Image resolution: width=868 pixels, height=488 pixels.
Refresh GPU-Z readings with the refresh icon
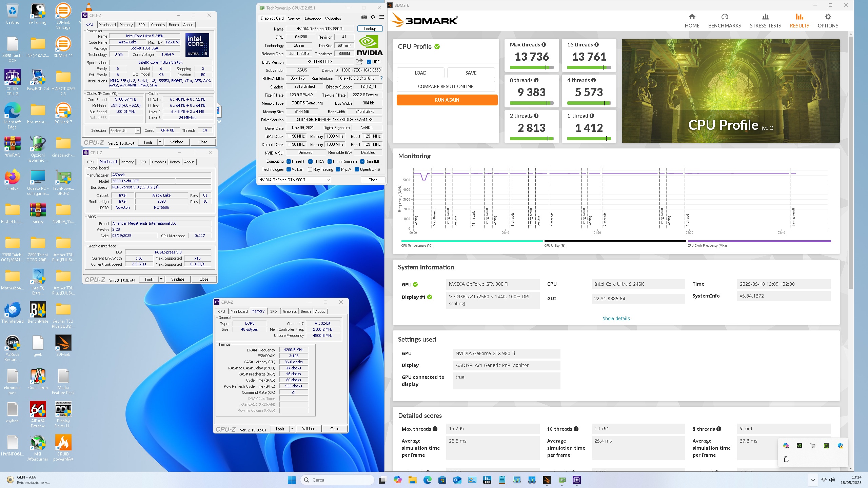coord(373,17)
